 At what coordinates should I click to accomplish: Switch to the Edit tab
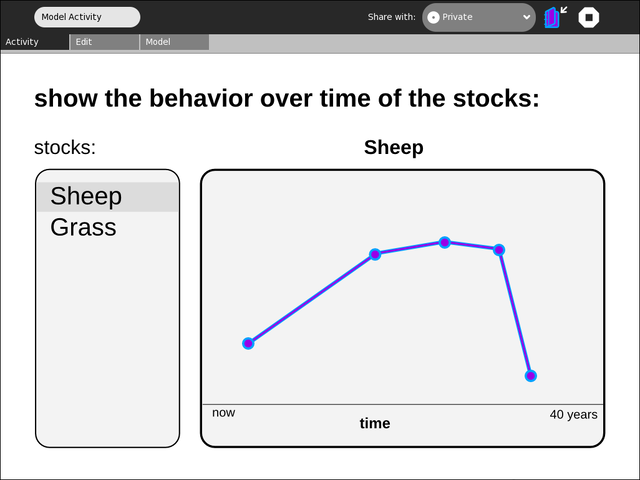pos(104,42)
